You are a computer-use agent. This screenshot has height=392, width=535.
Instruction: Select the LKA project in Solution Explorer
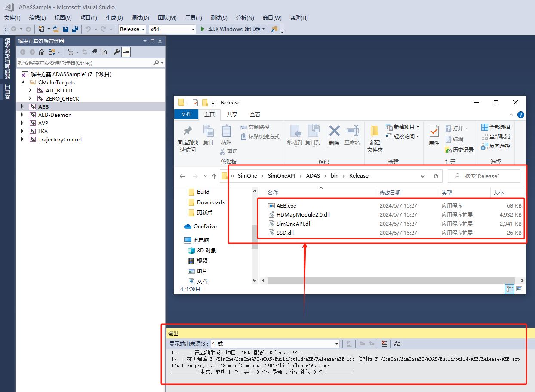click(43, 131)
